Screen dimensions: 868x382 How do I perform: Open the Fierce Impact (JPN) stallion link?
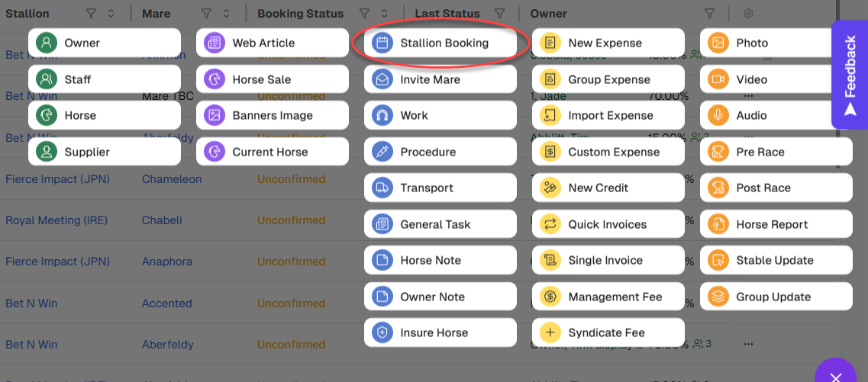[x=52, y=179]
